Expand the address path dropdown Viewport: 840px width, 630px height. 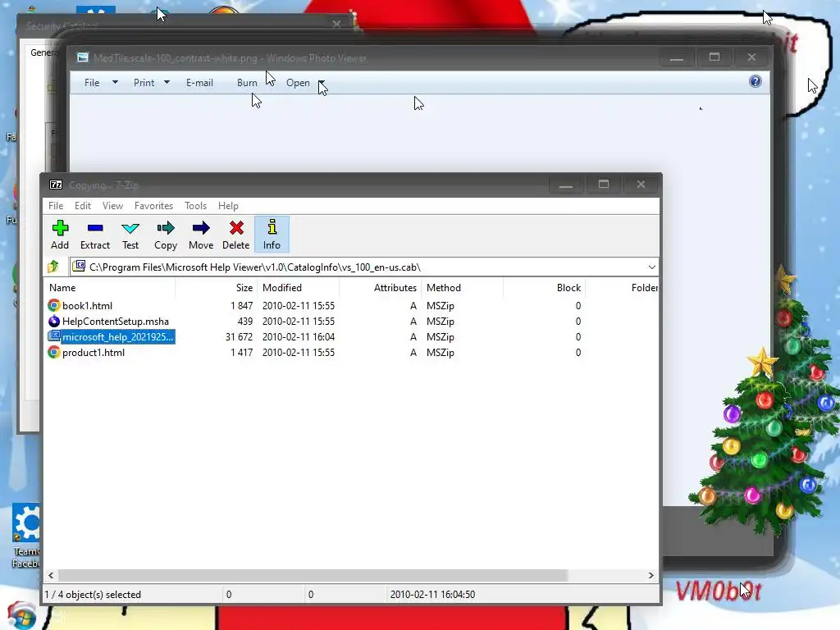tap(651, 267)
